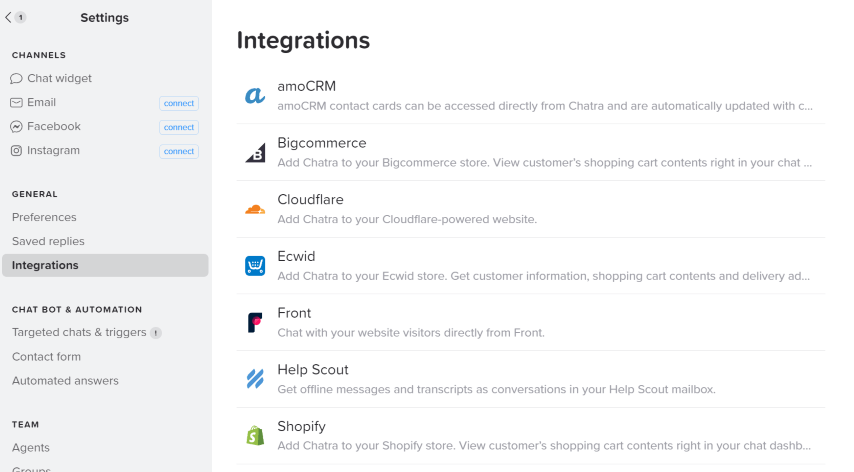Go back using the top-left arrow
The image size is (854, 472).
[9, 17]
